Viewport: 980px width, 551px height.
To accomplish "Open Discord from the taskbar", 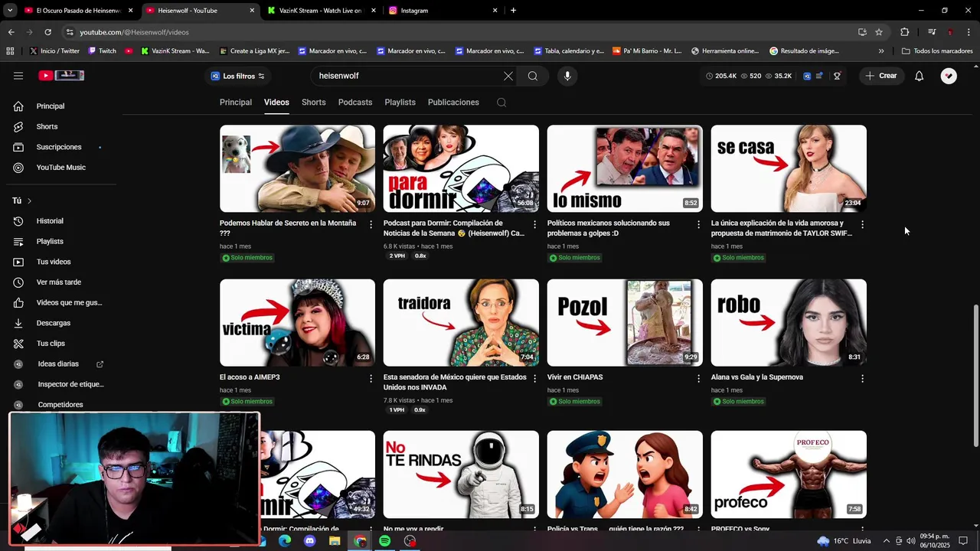I will tap(309, 541).
